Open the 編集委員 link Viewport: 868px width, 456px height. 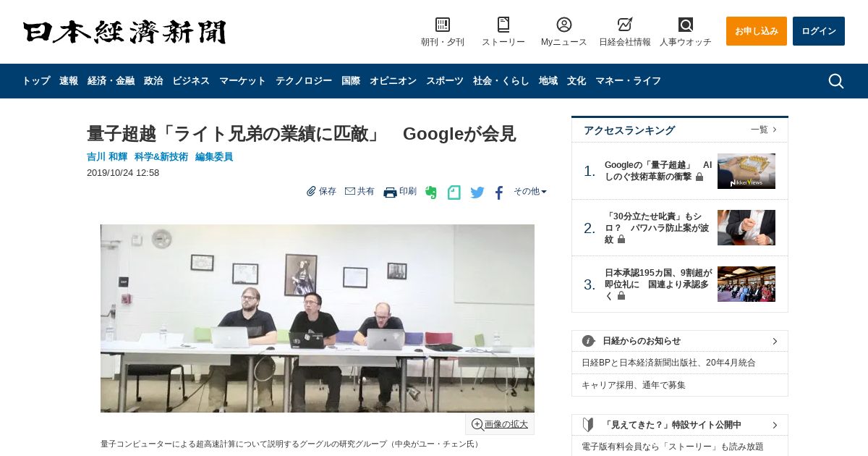214,157
